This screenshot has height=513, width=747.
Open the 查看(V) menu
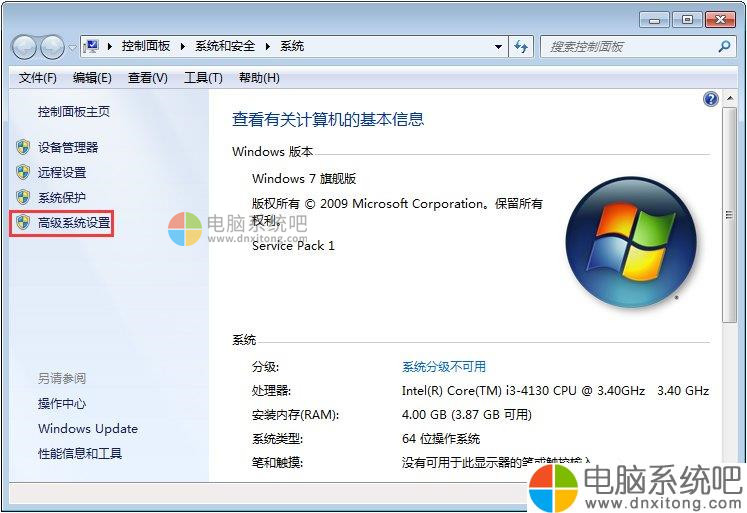pos(148,78)
